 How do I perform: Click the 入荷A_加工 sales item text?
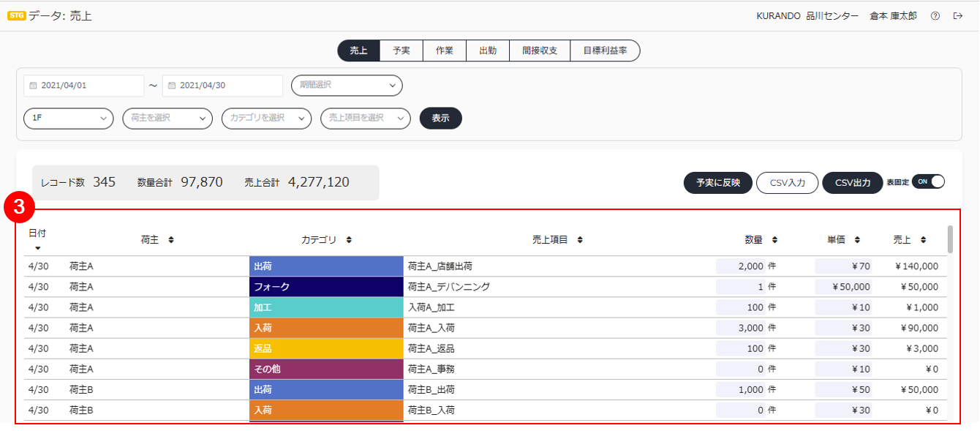click(x=431, y=307)
